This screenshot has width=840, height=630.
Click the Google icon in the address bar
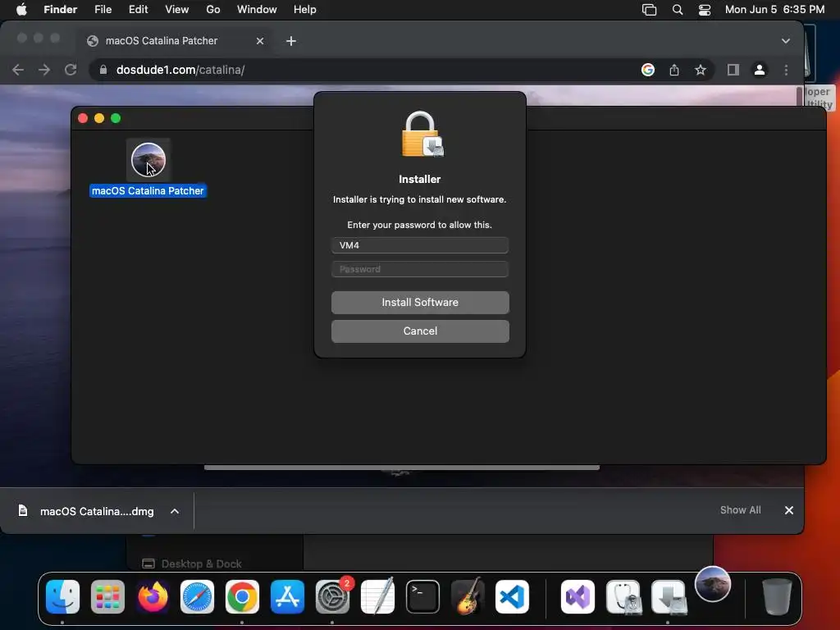[648, 70]
